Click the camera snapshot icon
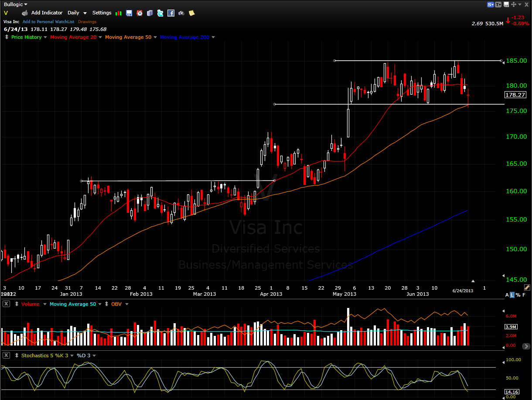The image size is (532, 400). tap(181, 13)
